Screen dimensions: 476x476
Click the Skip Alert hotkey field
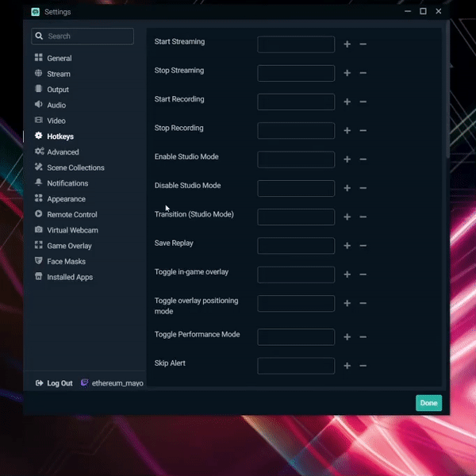pos(296,366)
